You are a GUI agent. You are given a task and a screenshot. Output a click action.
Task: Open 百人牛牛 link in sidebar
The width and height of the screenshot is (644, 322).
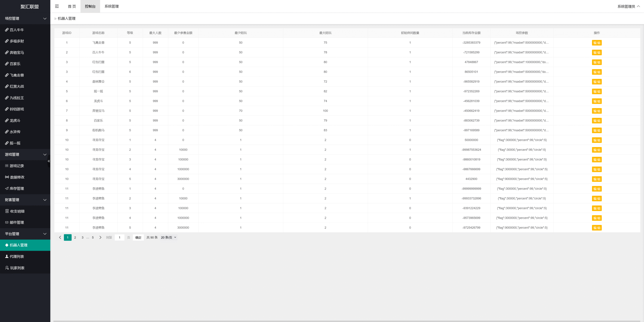[17, 30]
